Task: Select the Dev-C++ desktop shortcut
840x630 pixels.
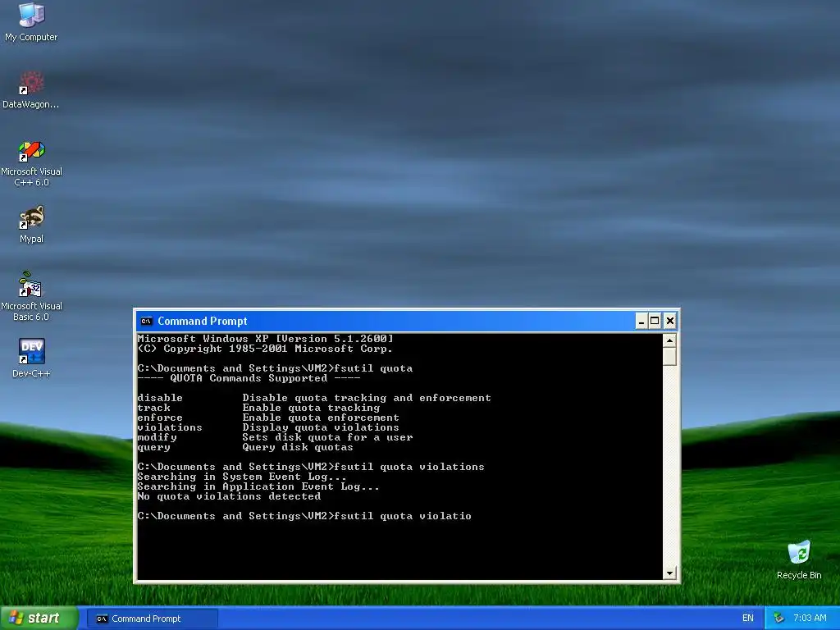Action: point(31,358)
